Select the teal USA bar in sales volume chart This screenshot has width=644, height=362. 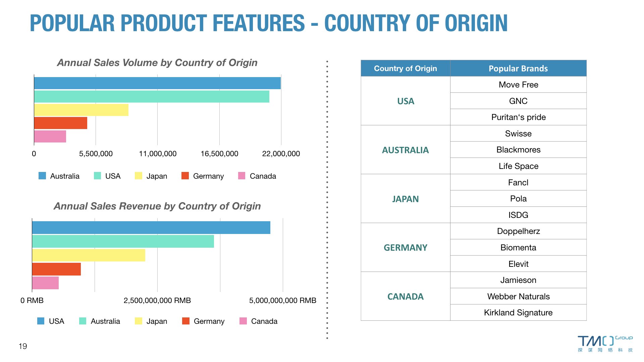pyautogui.click(x=152, y=97)
